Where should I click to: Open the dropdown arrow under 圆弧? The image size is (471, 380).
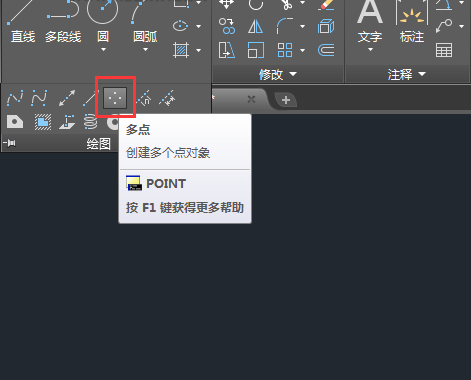coord(145,49)
